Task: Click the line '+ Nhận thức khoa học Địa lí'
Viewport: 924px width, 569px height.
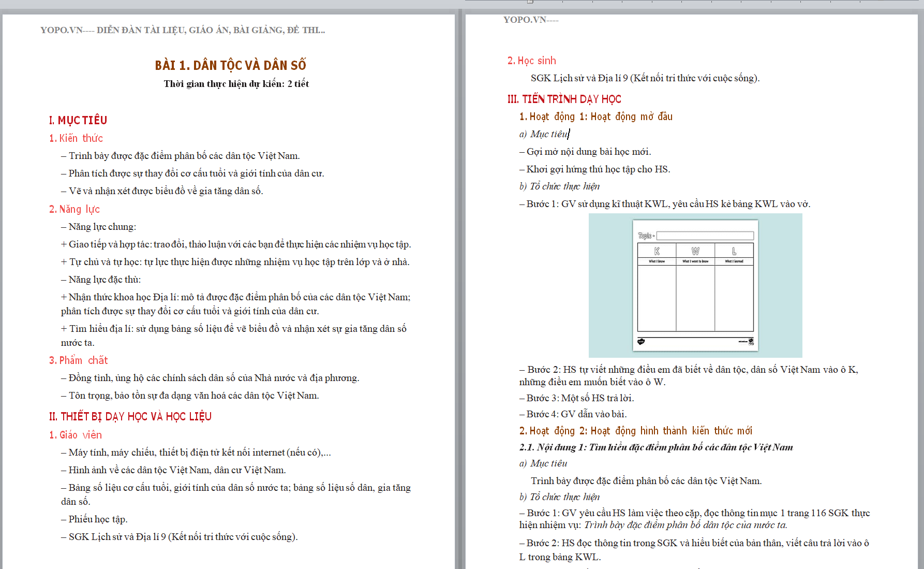Action: coord(236,304)
